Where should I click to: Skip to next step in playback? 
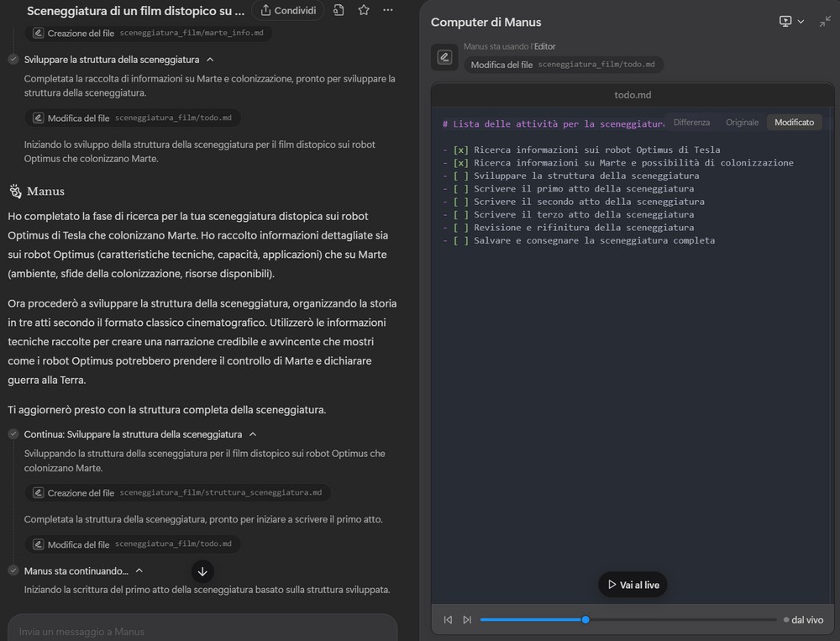pyautogui.click(x=467, y=620)
